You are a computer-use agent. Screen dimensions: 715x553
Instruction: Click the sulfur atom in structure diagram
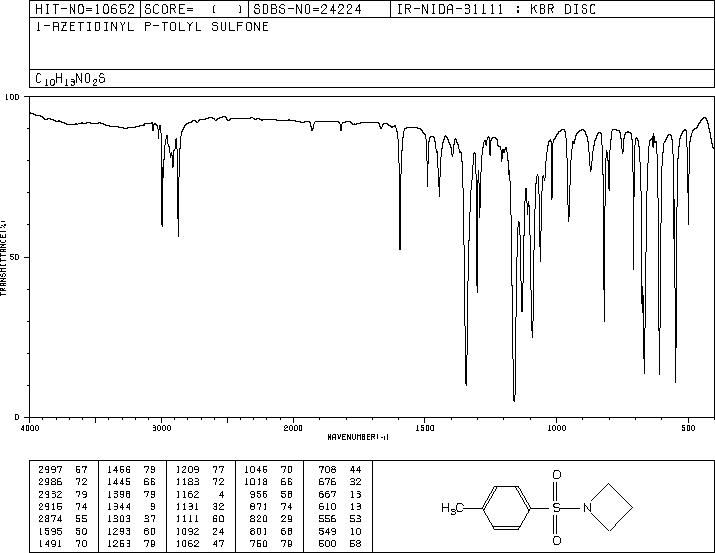[556, 507]
